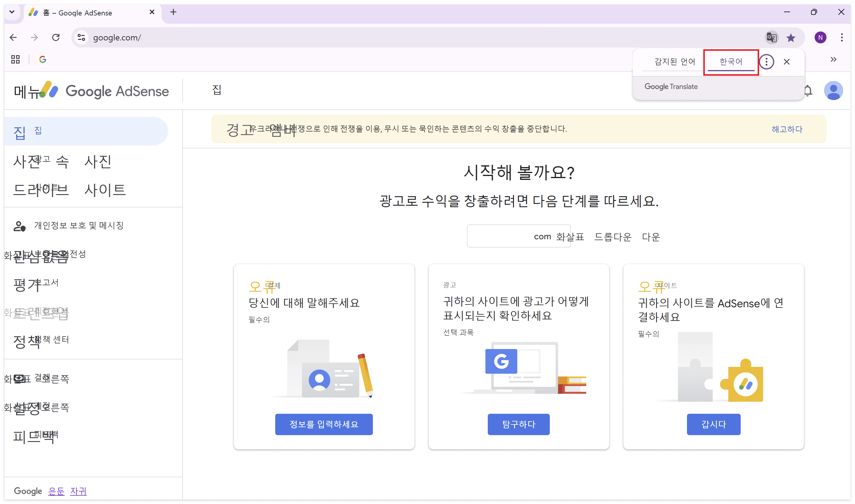The height and width of the screenshot is (504, 855).
Task: Open the tab search chevron
Action: [12, 12]
